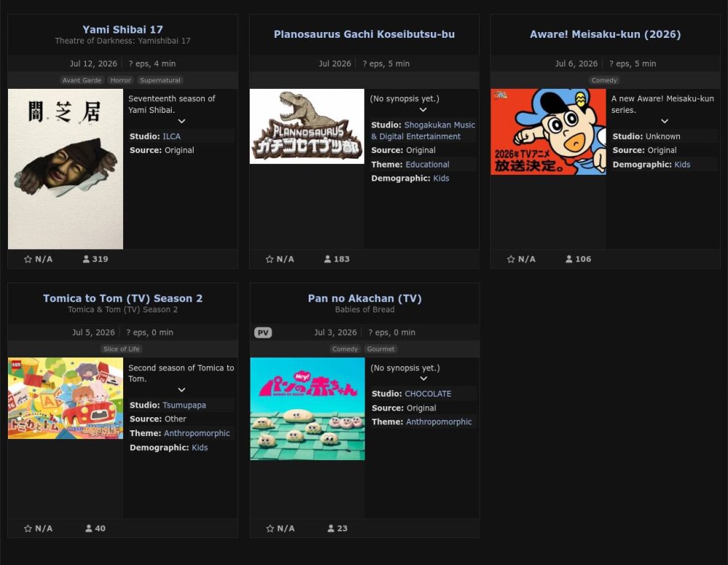Viewport: 728px width, 565px height.
Task: Click the members icon beside 183
Action: [x=328, y=259]
